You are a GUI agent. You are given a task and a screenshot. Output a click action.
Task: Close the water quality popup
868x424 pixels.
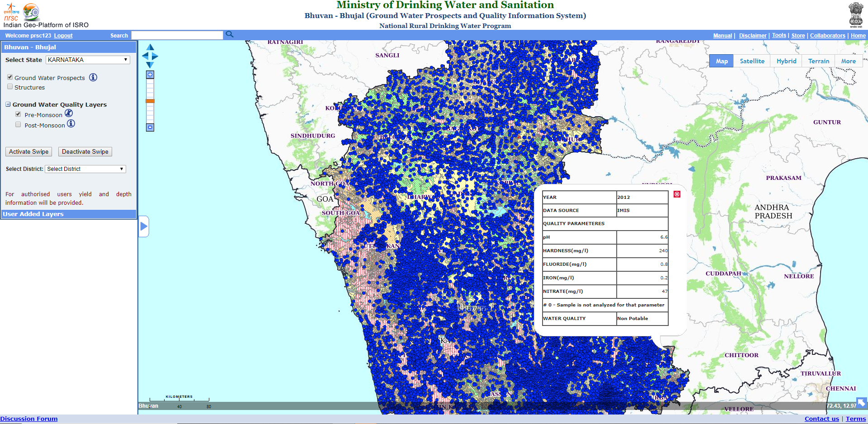coord(677,194)
